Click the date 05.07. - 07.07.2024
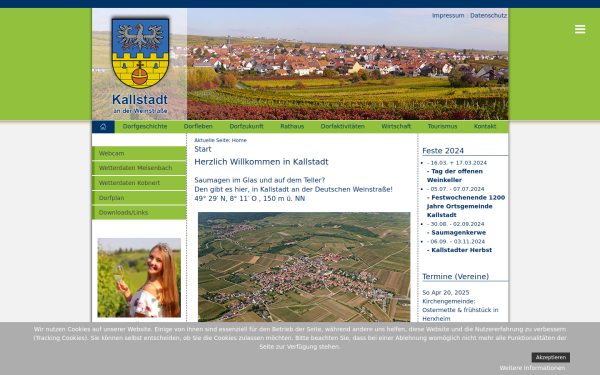The width and height of the screenshot is (600, 375). 456,189
